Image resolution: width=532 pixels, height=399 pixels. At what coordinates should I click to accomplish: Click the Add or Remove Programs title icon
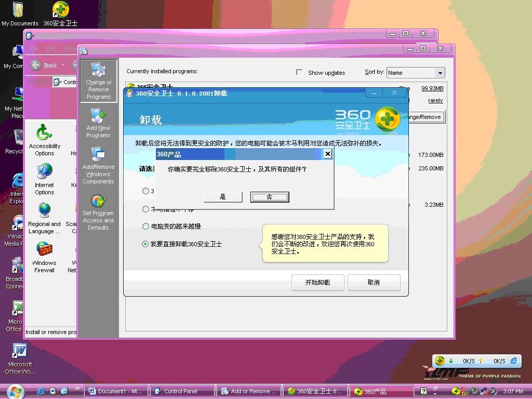click(x=84, y=51)
